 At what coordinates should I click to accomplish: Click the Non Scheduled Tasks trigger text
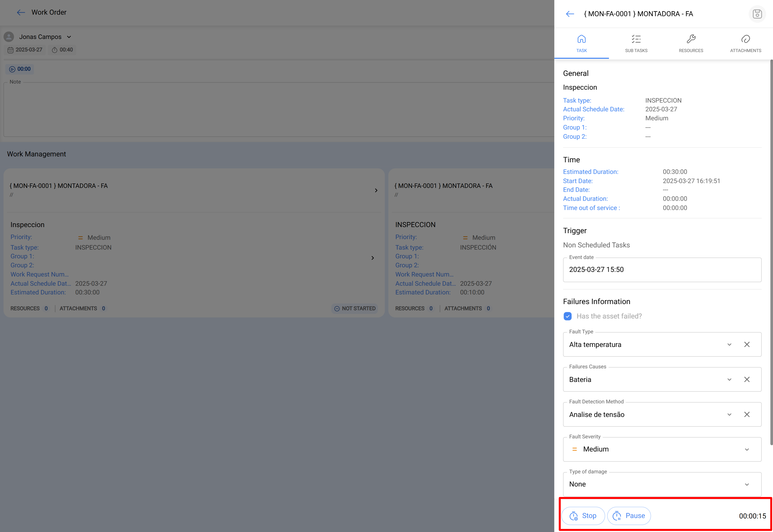[x=596, y=245]
